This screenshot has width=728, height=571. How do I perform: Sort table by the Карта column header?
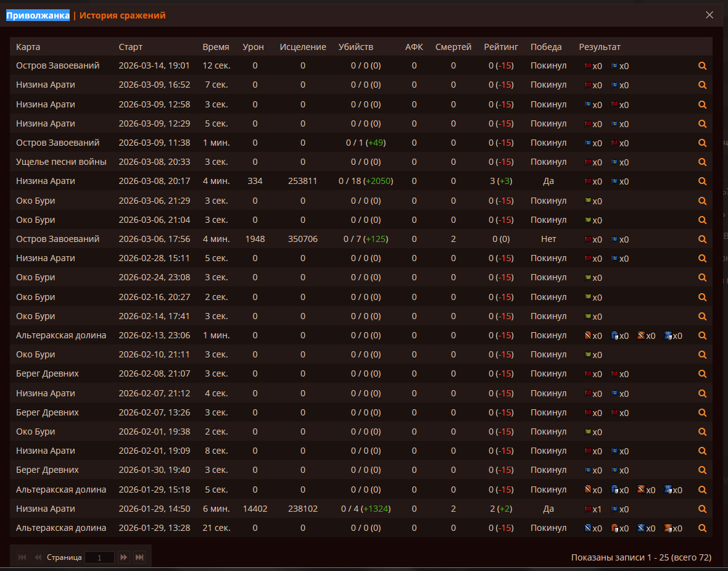point(28,47)
